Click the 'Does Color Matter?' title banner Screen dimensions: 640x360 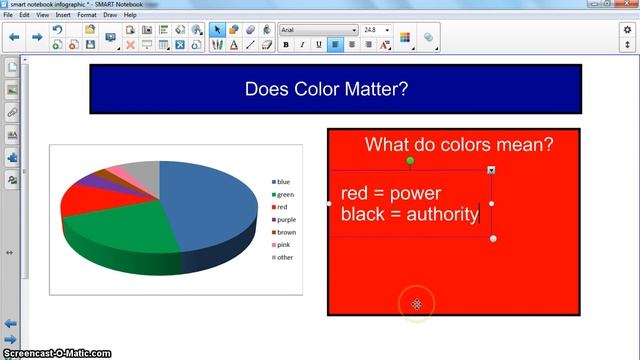click(336, 89)
